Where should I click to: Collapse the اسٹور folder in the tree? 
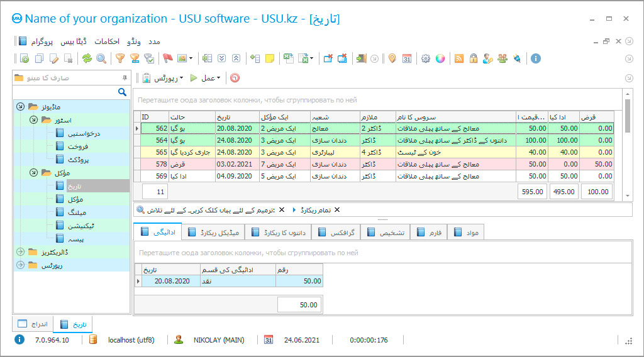point(33,119)
